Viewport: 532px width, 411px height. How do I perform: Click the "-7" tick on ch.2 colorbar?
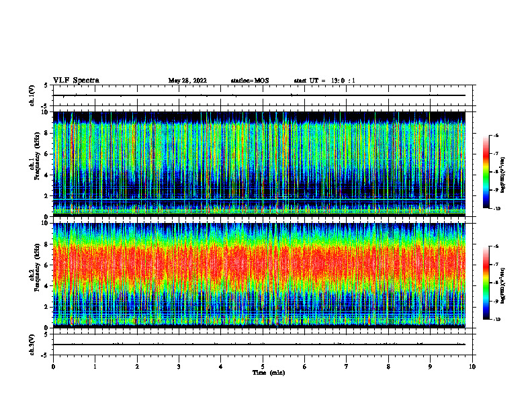tap(496, 265)
